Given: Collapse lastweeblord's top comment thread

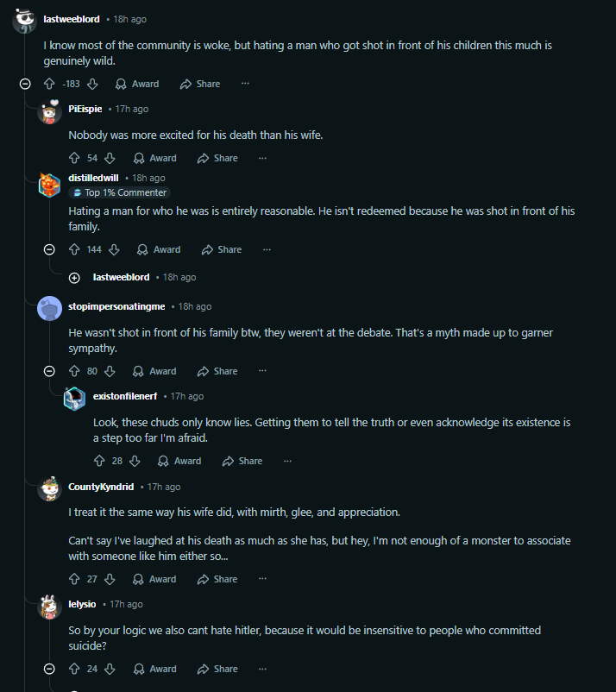Looking at the screenshot, I should pos(25,84).
